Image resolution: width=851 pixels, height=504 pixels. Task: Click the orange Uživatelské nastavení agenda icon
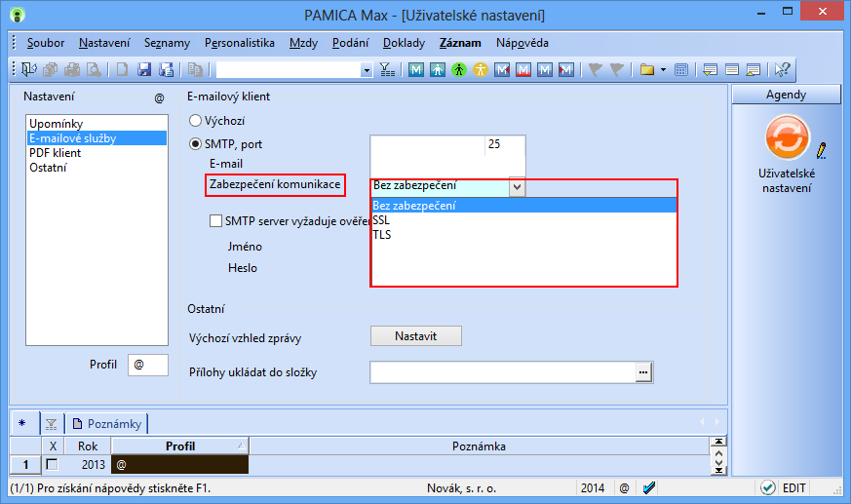click(788, 137)
